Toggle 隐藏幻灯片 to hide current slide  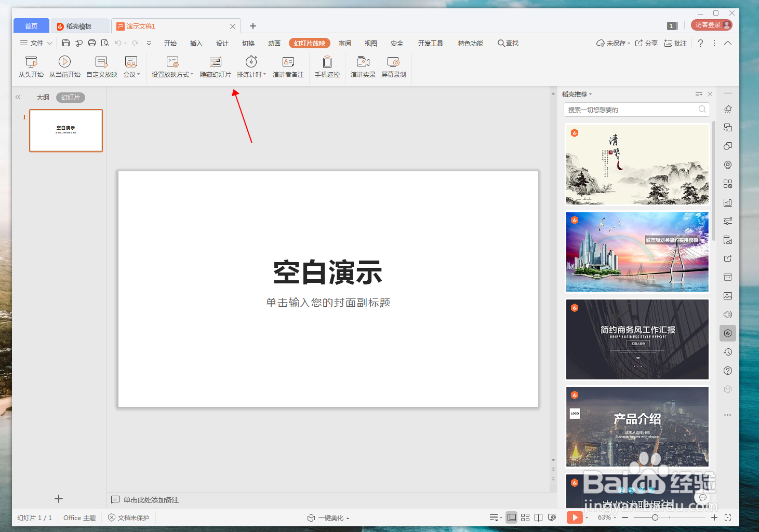point(215,67)
